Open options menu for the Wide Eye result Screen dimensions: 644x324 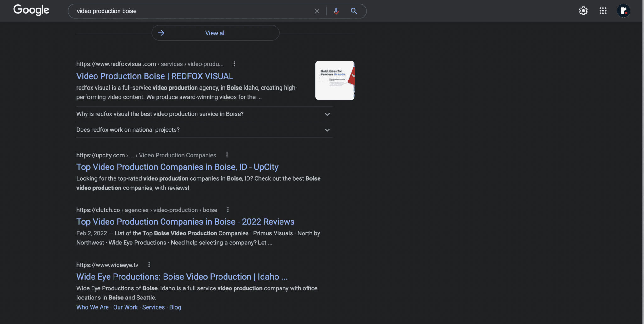click(x=149, y=265)
